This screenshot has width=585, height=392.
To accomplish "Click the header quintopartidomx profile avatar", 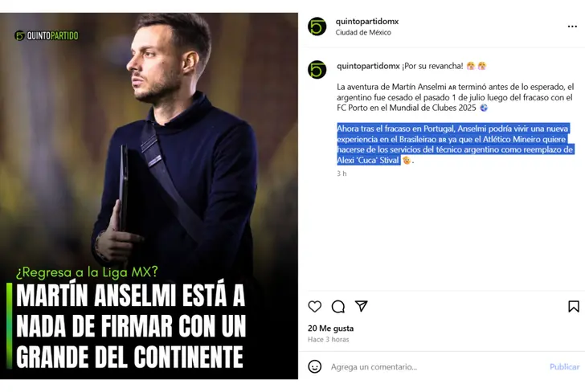I will click(317, 27).
